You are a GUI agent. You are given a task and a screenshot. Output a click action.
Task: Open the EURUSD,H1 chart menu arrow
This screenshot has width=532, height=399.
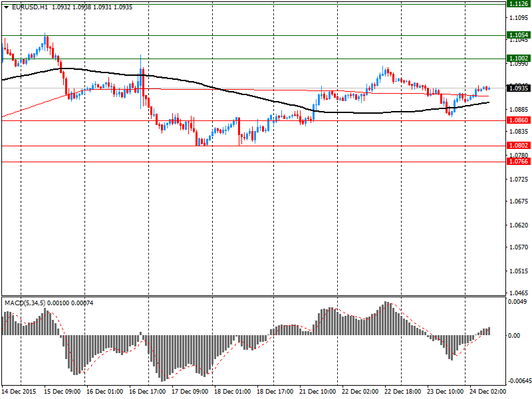coord(6,7)
